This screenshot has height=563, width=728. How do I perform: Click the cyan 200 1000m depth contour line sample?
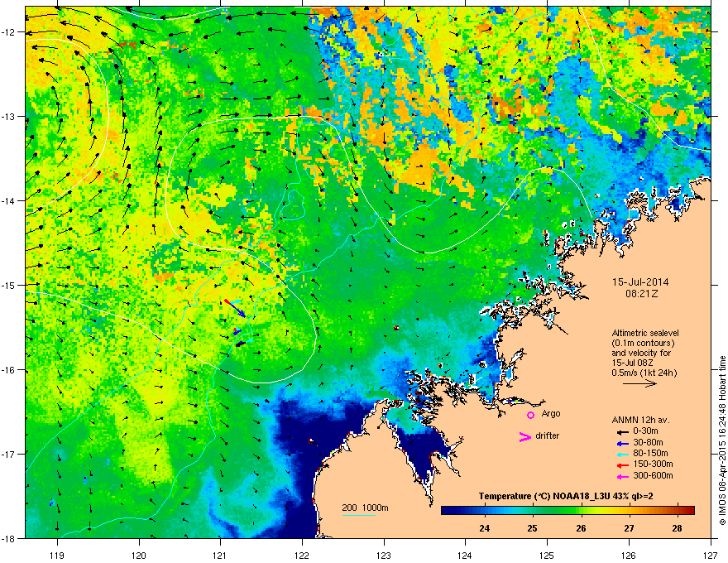tap(358, 515)
